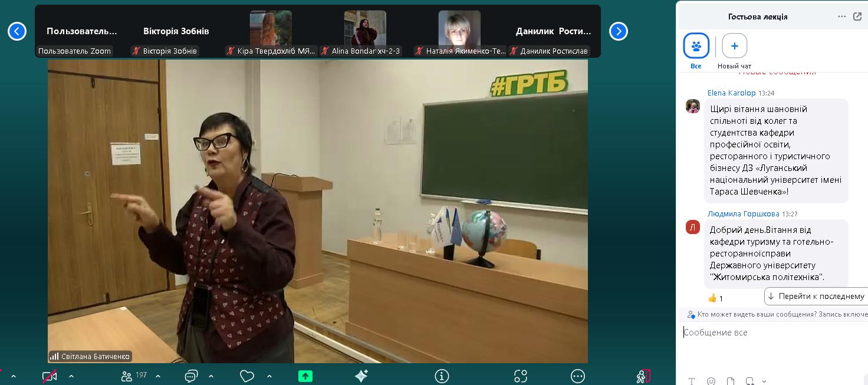The height and width of the screenshot is (385, 868).
Task: Open chat panel ellipsis menu
Action: pos(842,17)
